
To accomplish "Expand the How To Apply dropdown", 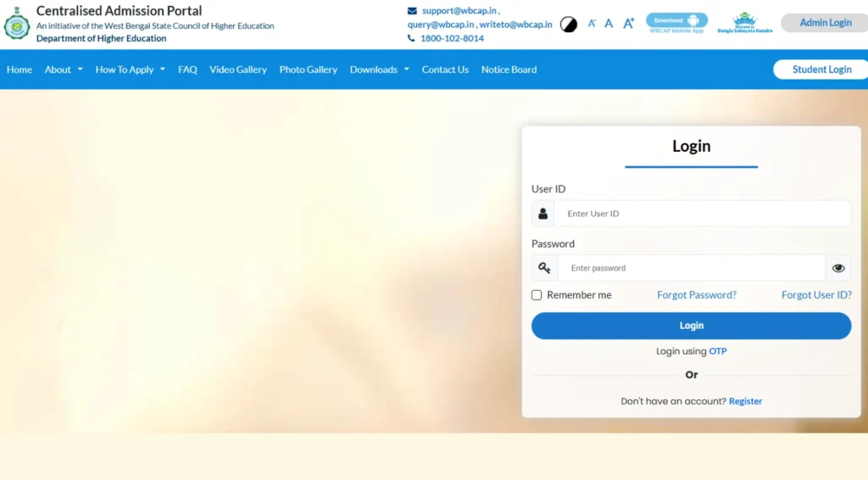I will pos(130,70).
